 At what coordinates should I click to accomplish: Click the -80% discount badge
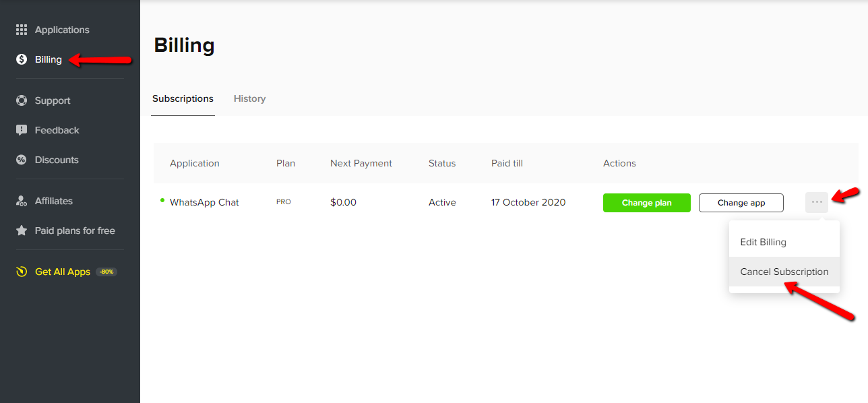coord(106,272)
